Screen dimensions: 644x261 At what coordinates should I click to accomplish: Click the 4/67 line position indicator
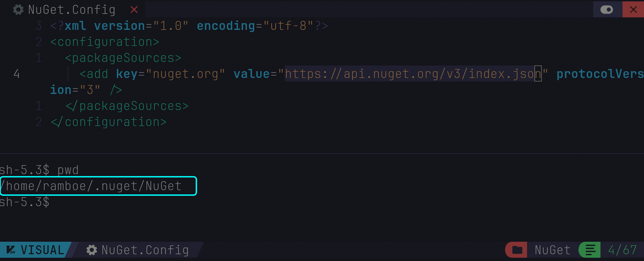622,250
